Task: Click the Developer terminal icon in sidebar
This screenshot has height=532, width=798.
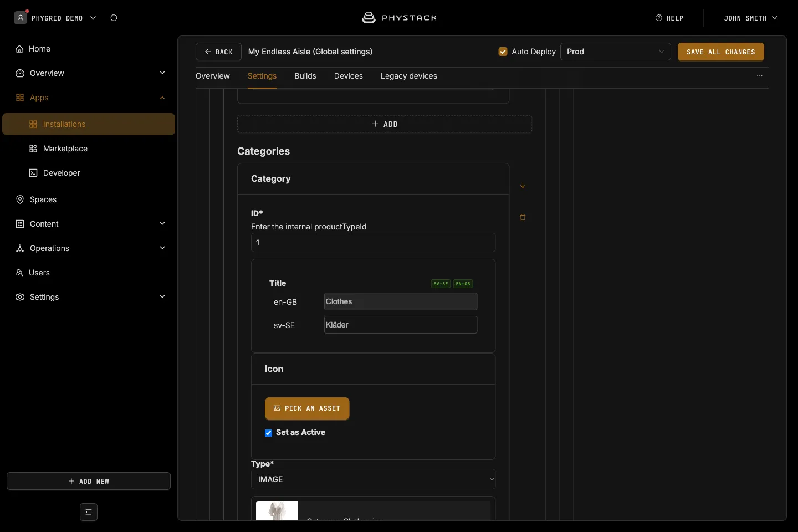Action: (x=33, y=173)
